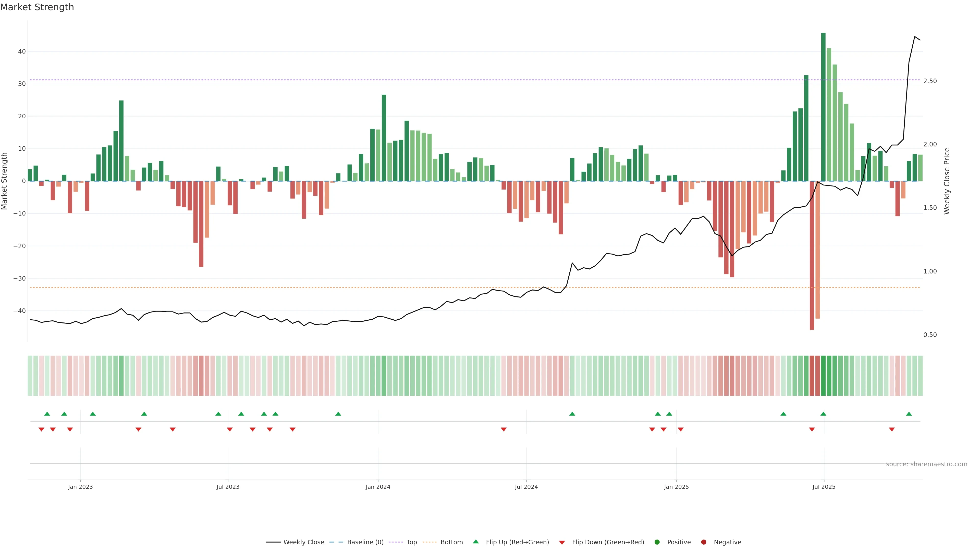Click the red Flip Down triangle in legend

coord(562,543)
